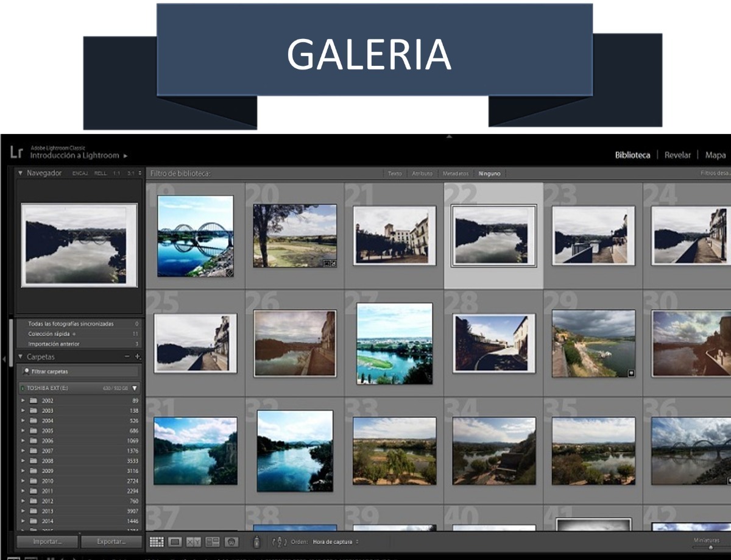Select thumbnail 27 of turquoise river

395,344
